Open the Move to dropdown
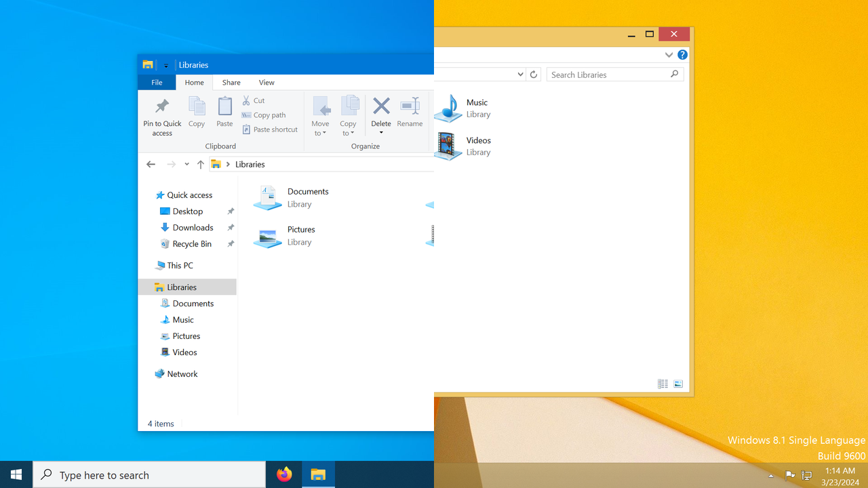 (x=320, y=115)
